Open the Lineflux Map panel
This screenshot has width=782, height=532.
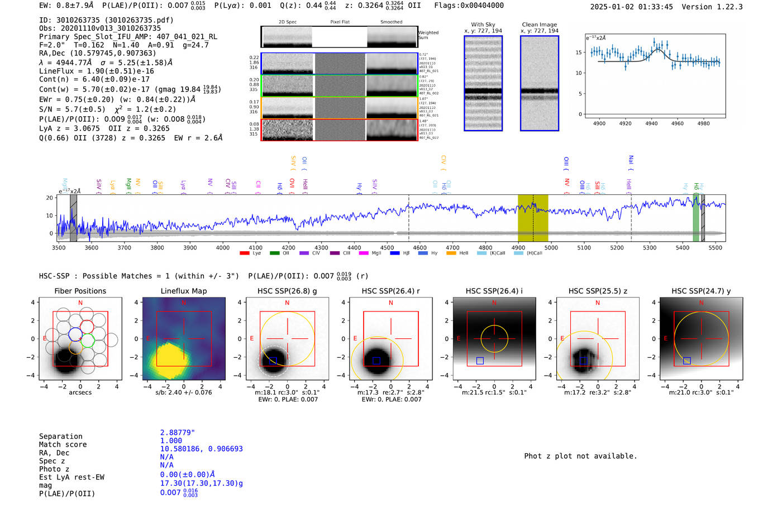pos(184,339)
